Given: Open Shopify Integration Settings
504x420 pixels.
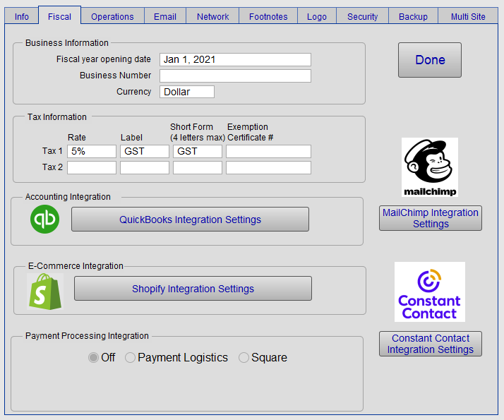Looking at the screenshot, I should point(193,289).
